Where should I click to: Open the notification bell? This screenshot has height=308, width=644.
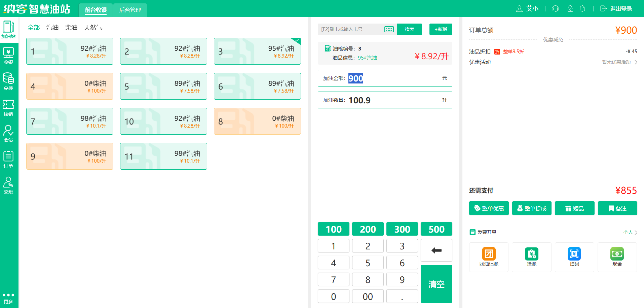click(582, 8)
